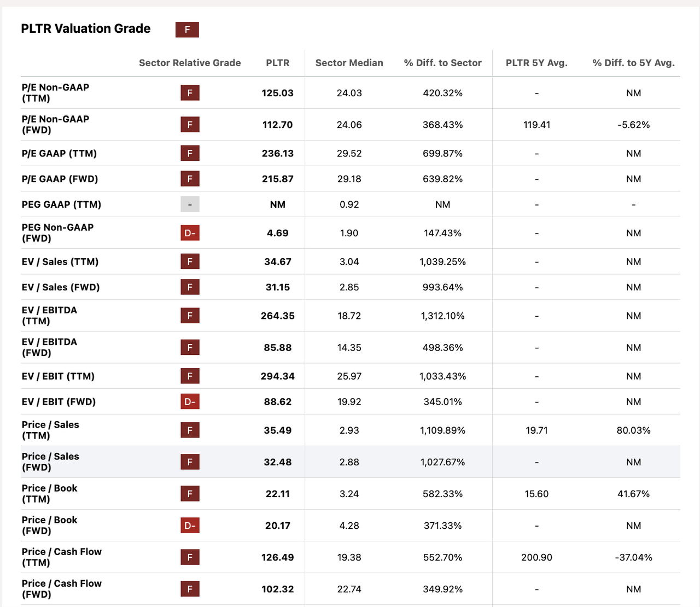The width and height of the screenshot is (700, 607).
Task: Open the PEG Non-GAAP (FWD) metric
Action: pyautogui.click(x=57, y=233)
